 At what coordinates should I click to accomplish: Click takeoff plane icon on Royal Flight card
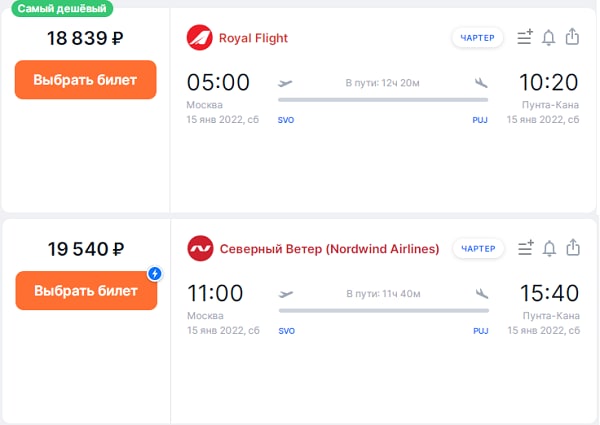pos(286,83)
